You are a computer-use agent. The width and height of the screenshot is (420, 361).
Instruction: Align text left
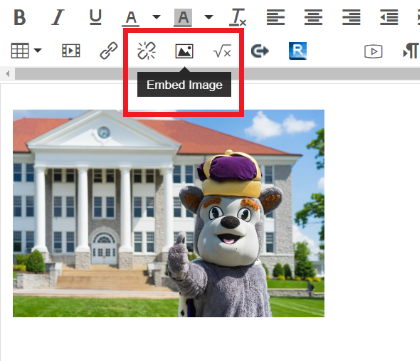point(276,17)
